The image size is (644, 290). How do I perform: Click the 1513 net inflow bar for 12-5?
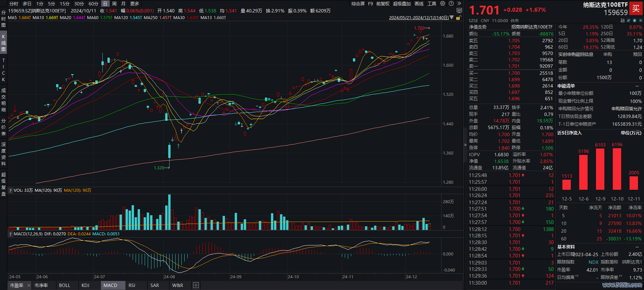click(567, 185)
